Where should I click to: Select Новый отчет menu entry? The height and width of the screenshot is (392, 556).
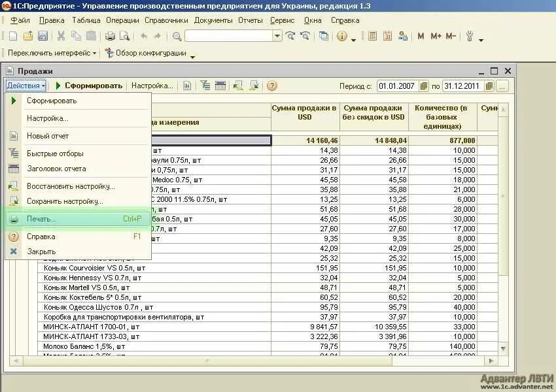coord(78,136)
